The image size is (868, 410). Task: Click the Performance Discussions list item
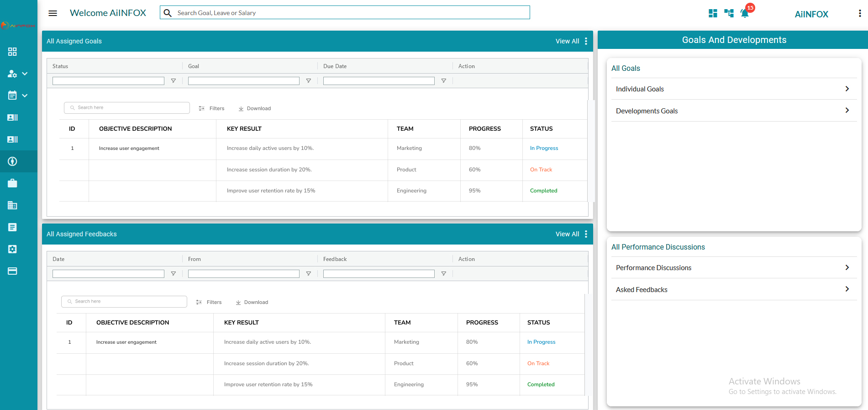pos(734,267)
